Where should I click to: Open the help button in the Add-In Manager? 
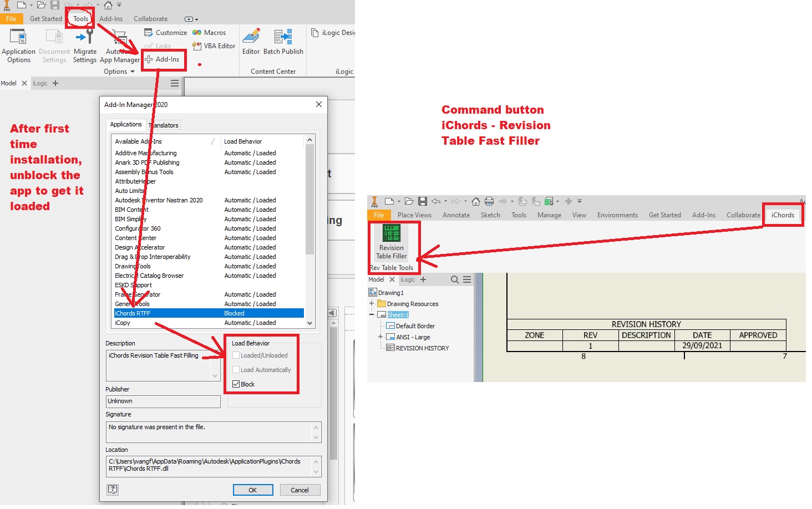click(x=113, y=489)
